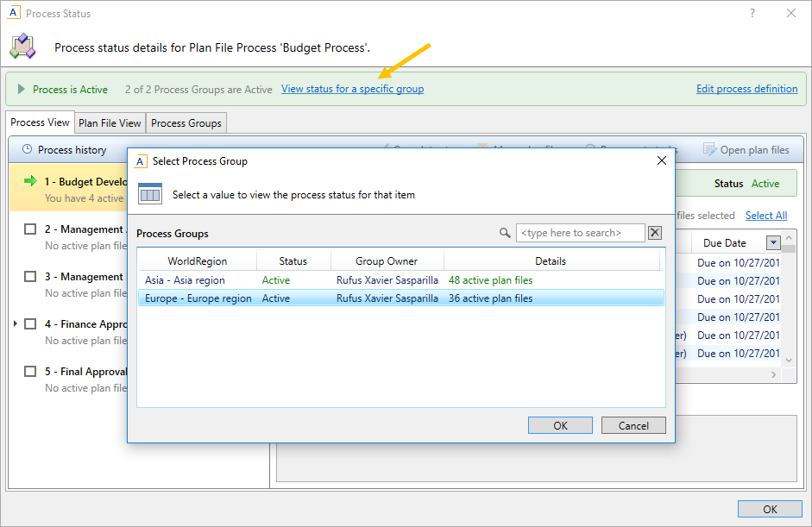
Task: Click View status for a specific group
Action: 352,89
